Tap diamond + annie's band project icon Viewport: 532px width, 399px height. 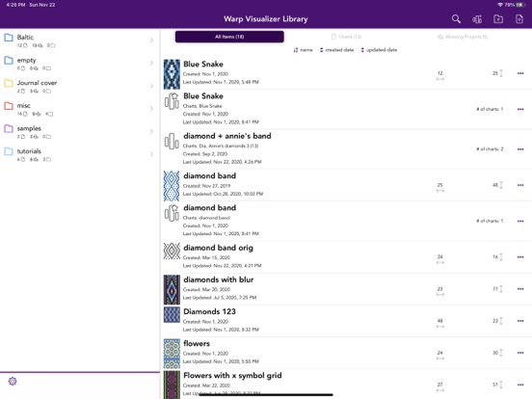[172, 141]
